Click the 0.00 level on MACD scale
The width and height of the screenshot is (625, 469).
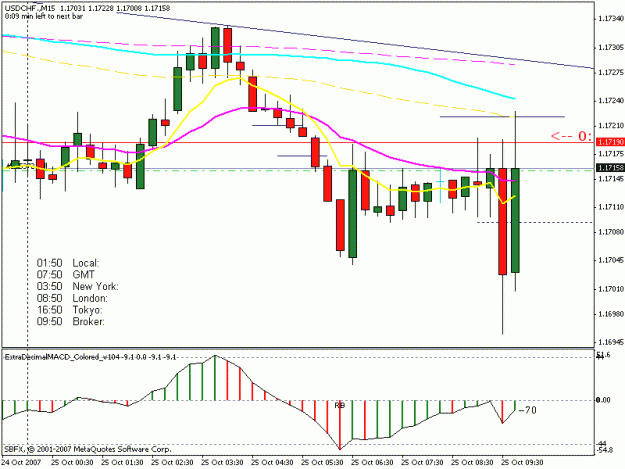(603, 400)
